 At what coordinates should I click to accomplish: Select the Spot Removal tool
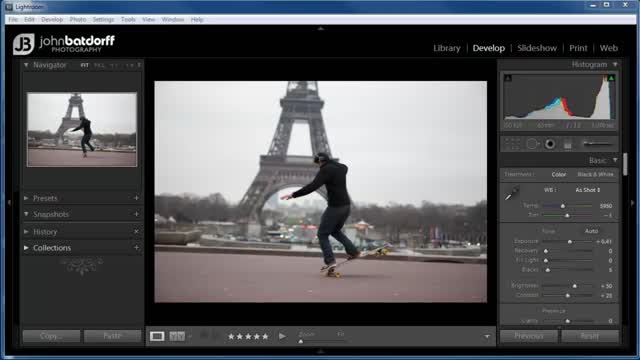tap(531, 144)
